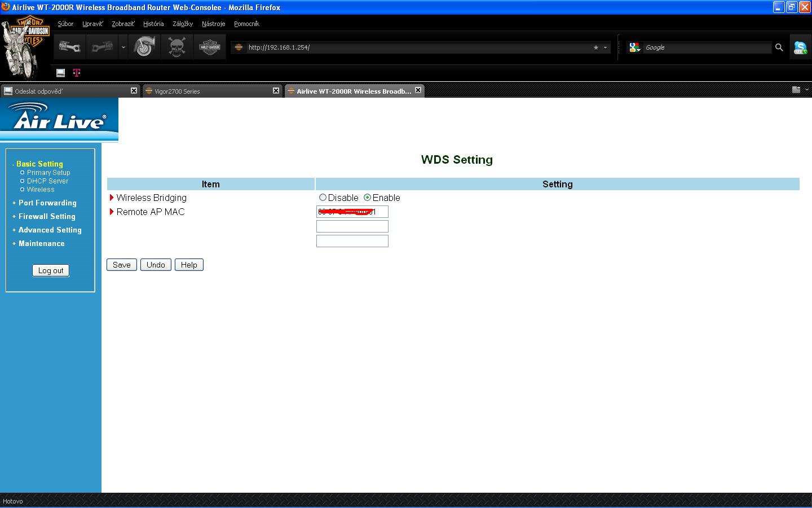Open the back/forward history dropdown arrow
Image resolution: width=812 pixels, height=508 pixels.
(x=123, y=47)
